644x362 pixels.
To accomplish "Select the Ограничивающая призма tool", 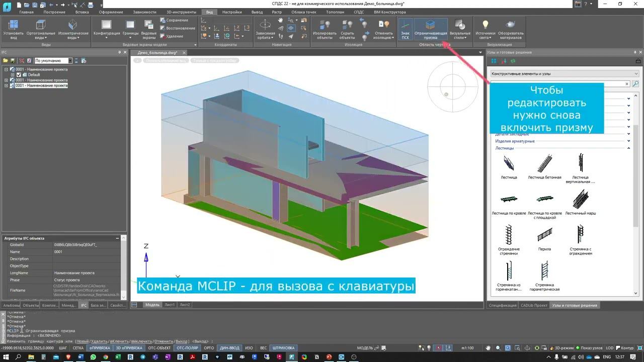I will click(430, 29).
